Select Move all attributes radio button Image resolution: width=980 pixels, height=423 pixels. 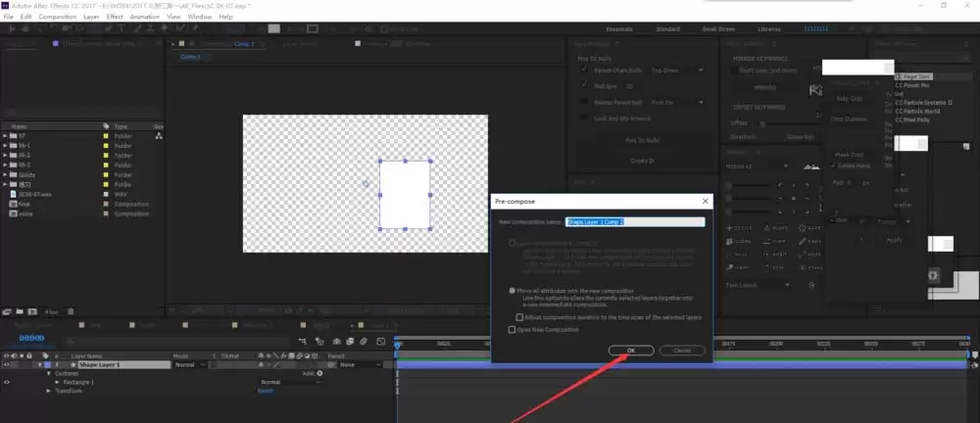click(x=513, y=291)
